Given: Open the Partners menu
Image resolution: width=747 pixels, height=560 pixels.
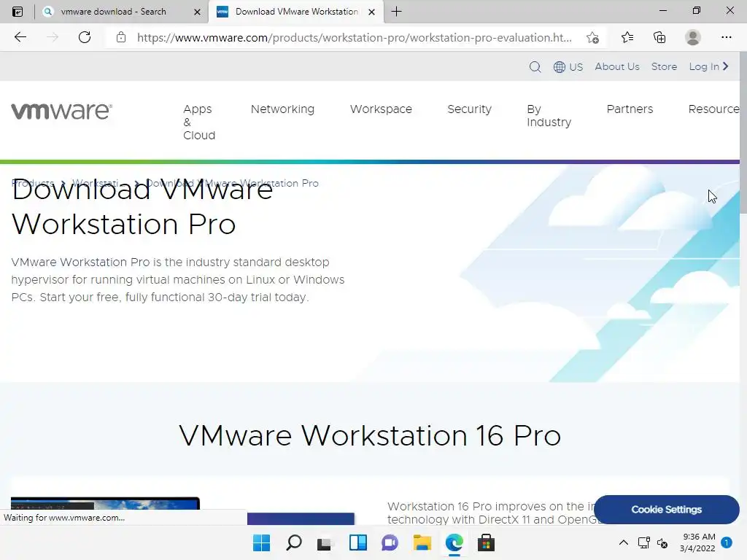Looking at the screenshot, I should pyautogui.click(x=630, y=109).
